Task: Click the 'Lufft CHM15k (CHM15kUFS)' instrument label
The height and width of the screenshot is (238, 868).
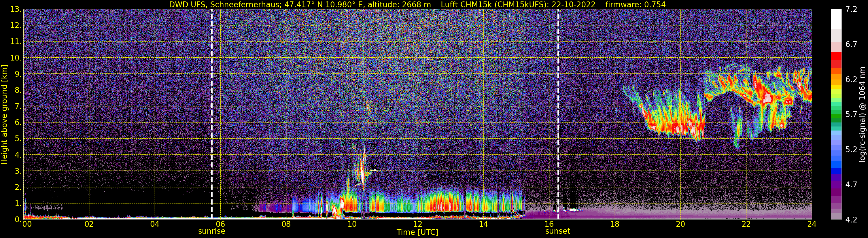Action: (x=495, y=4)
